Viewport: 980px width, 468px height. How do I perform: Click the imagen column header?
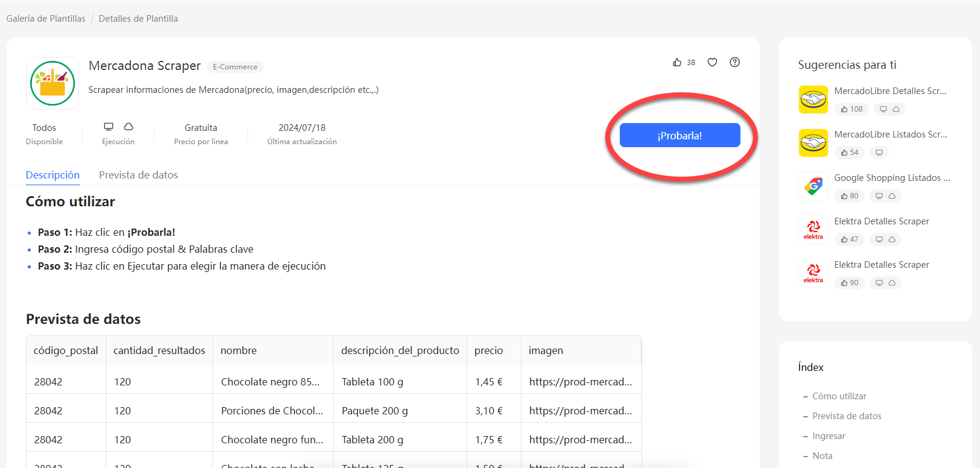tap(581, 350)
